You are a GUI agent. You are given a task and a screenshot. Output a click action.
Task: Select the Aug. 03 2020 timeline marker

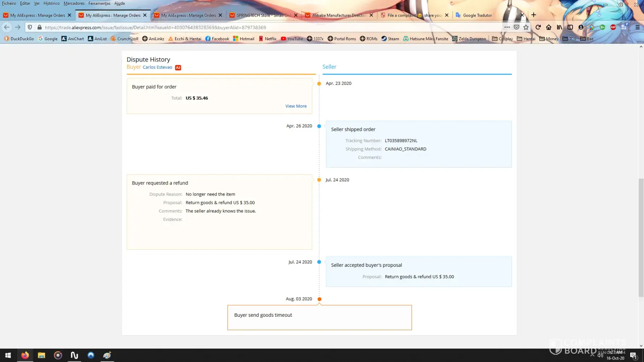pos(319,299)
